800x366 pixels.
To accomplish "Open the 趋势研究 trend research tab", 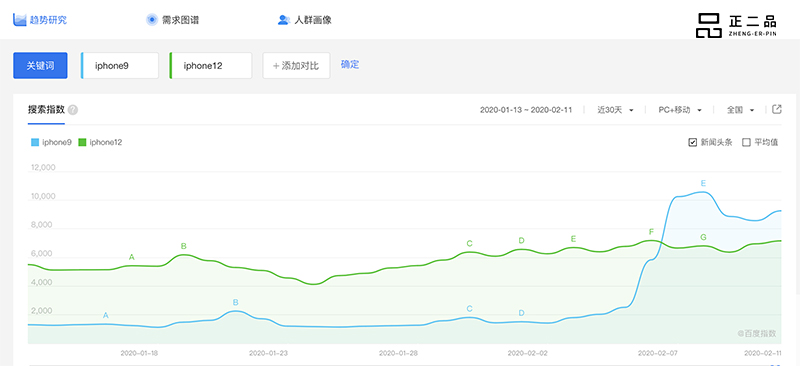I will (40, 20).
